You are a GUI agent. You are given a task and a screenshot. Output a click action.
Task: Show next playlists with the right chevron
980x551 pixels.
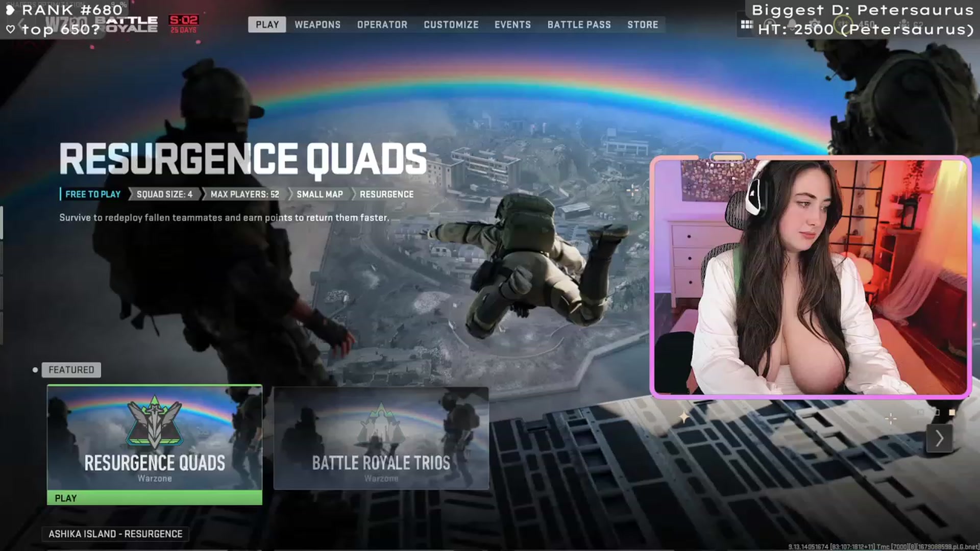click(x=939, y=438)
